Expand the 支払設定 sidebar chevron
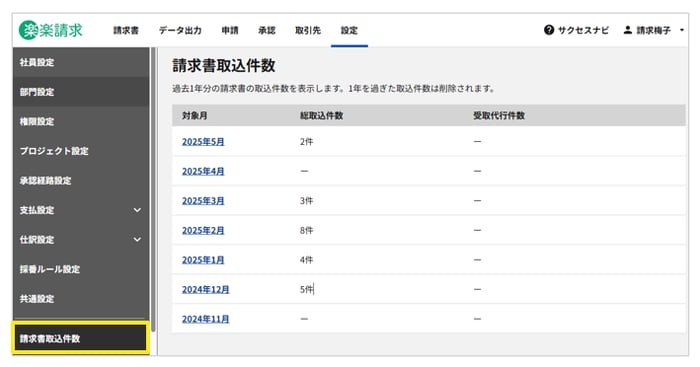This screenshot has height=367, width=700. pyautogui.click(x=137, y=210)
